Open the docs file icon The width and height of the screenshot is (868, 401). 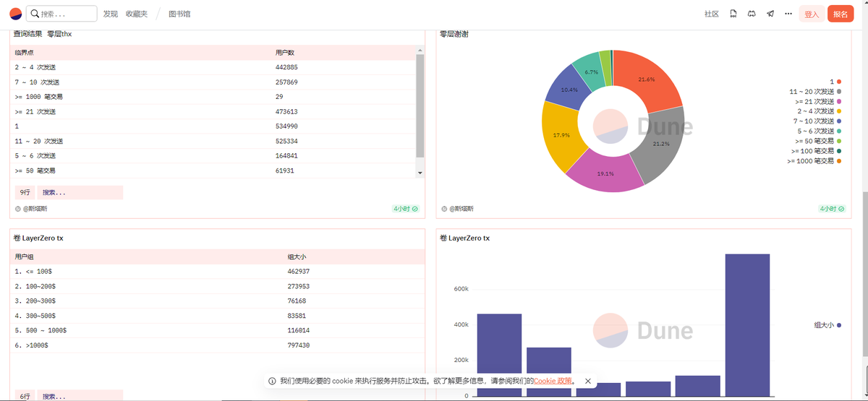tap(733, 14)
